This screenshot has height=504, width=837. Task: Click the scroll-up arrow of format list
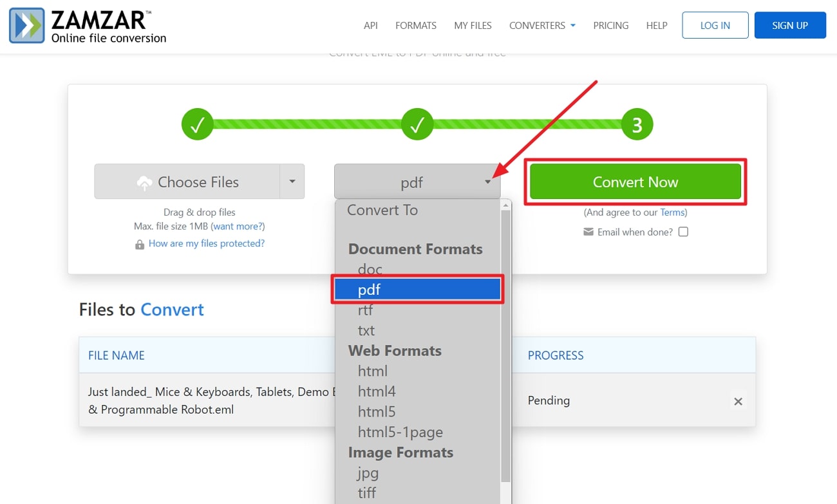pos(506,205)
